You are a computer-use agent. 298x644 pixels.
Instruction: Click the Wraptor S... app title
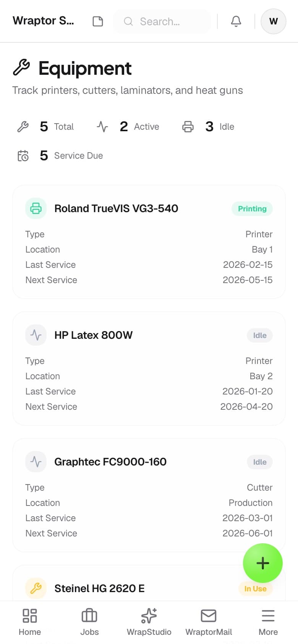44,21
